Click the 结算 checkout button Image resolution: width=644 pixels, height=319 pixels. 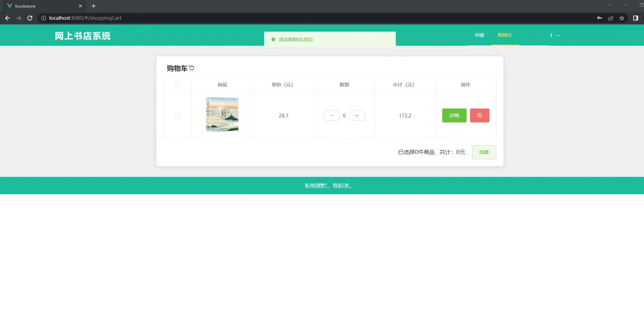(484, 152)
